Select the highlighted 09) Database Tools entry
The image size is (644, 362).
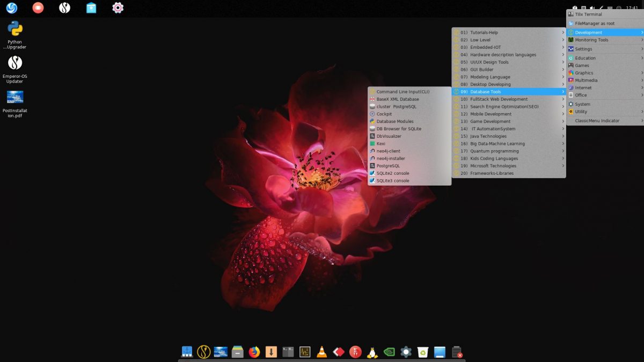(x=509, y=92)
